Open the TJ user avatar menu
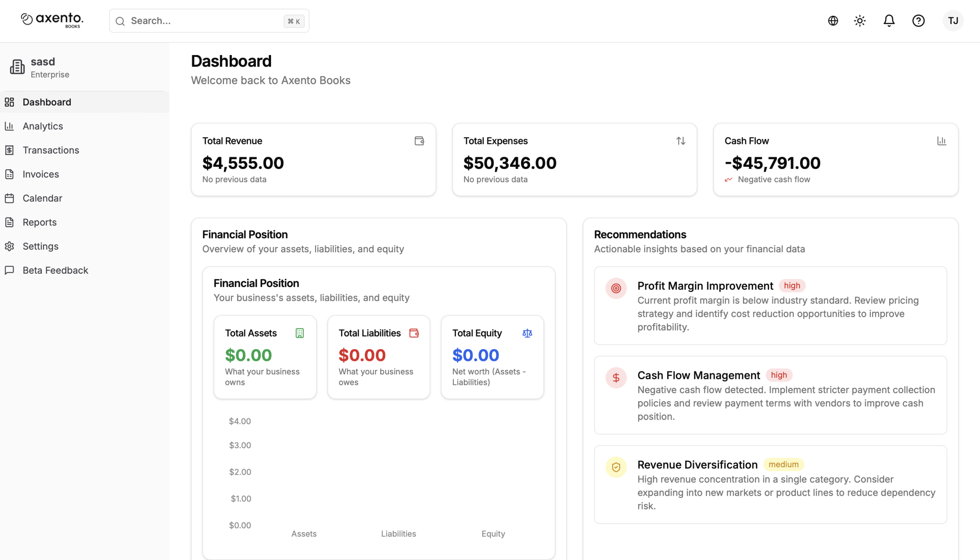Screen dimensions: 980x560 [953, 21]
